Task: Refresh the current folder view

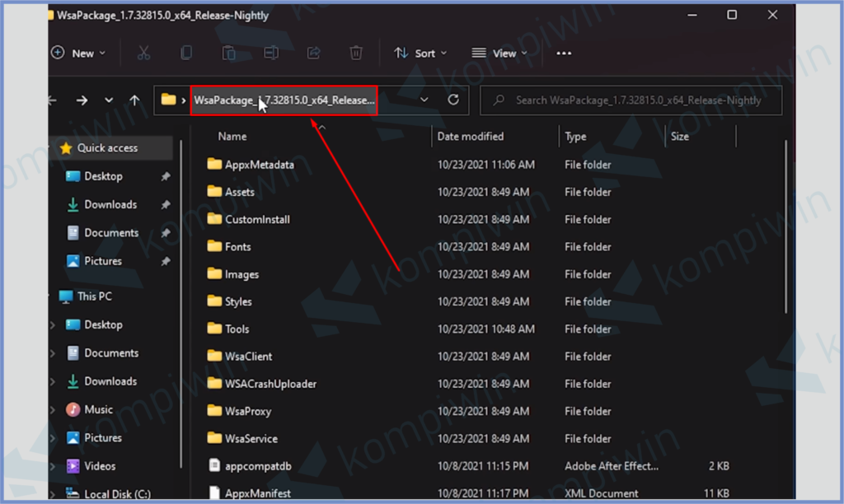Action: 452,100
